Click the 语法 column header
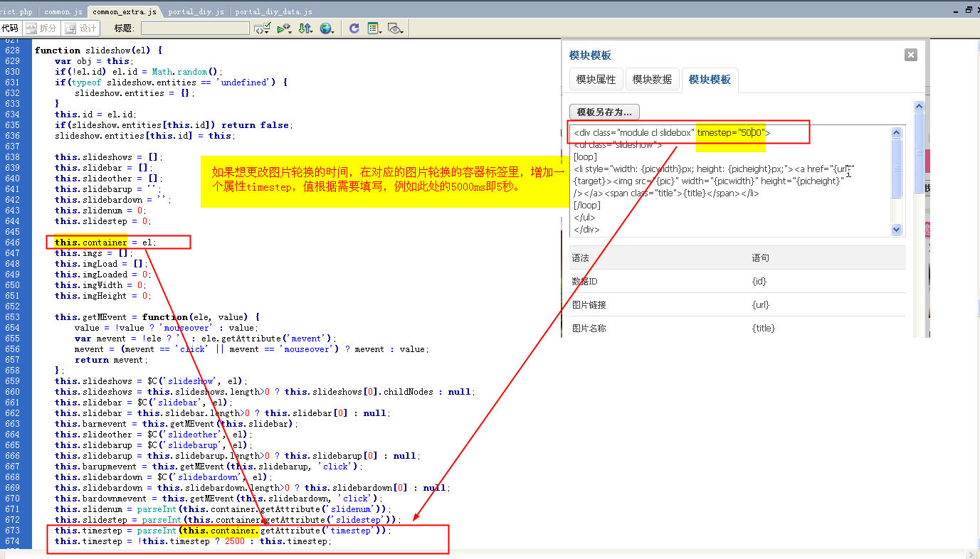This screenshot has width=980, height=559. tap(581, 258)
